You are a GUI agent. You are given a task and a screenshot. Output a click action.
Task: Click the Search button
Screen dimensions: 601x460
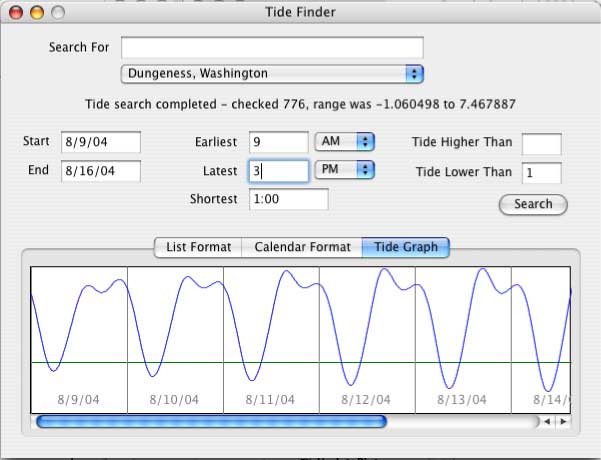(x=533, y=204)
